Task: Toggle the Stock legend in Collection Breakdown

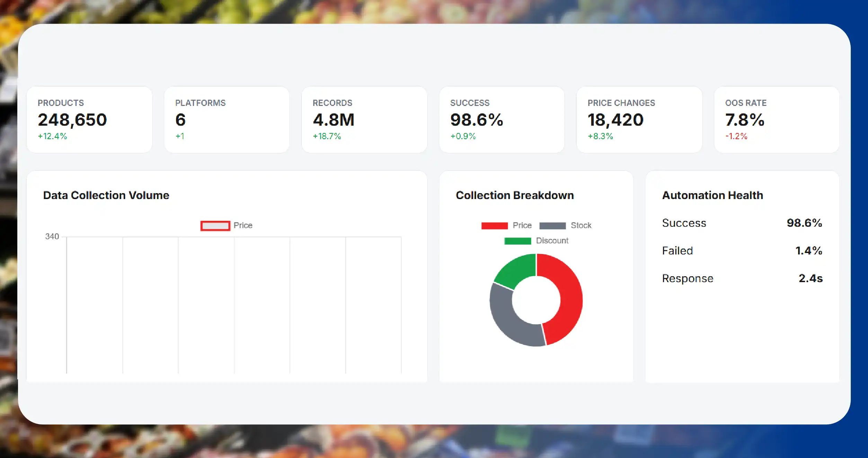Action: (x=565, y=226)
